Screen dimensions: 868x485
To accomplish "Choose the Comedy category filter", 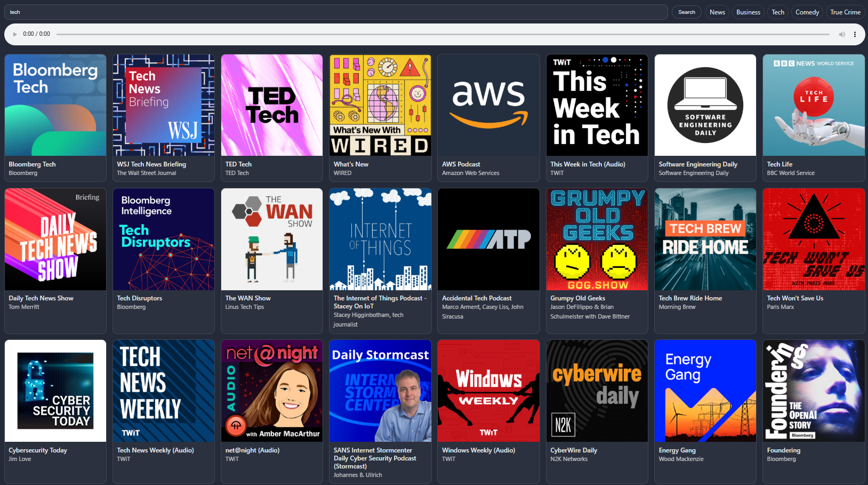I will 807,12.
